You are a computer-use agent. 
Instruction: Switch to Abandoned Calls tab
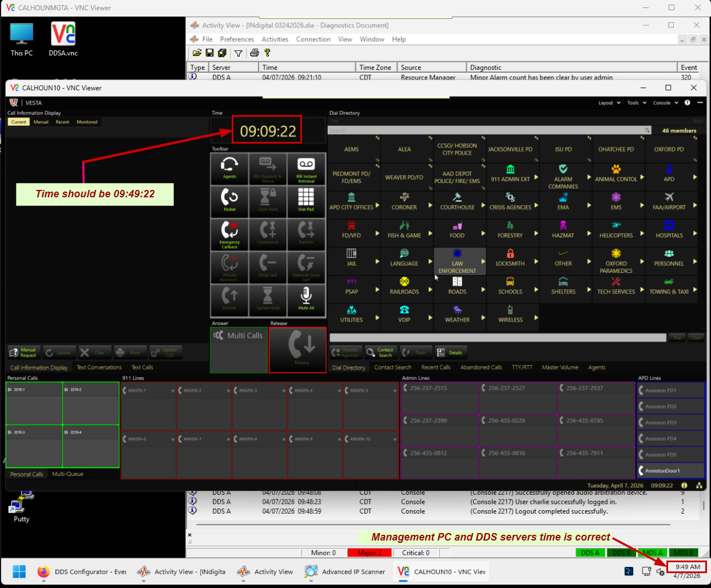(481, 367)
